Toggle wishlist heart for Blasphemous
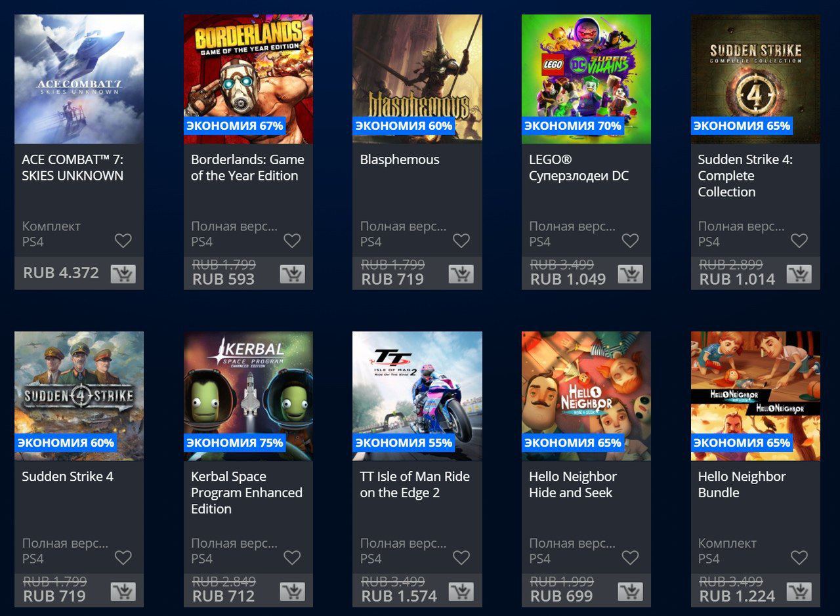840x616 pixels. pyautogui.click(x=461, y=241)
